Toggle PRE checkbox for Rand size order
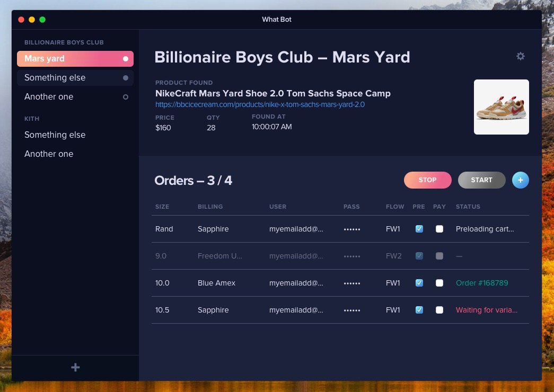The height and width of the screenshot is (392, 554). pyautogui.click(x=419, y=229)
